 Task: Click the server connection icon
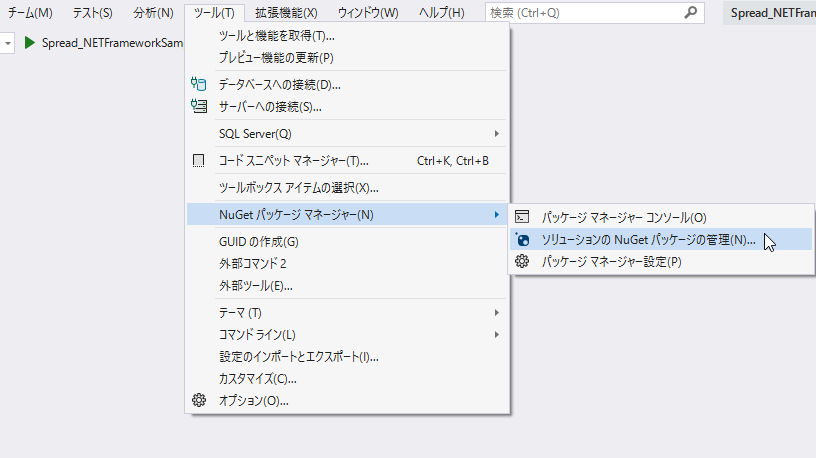tap(198, 106)
